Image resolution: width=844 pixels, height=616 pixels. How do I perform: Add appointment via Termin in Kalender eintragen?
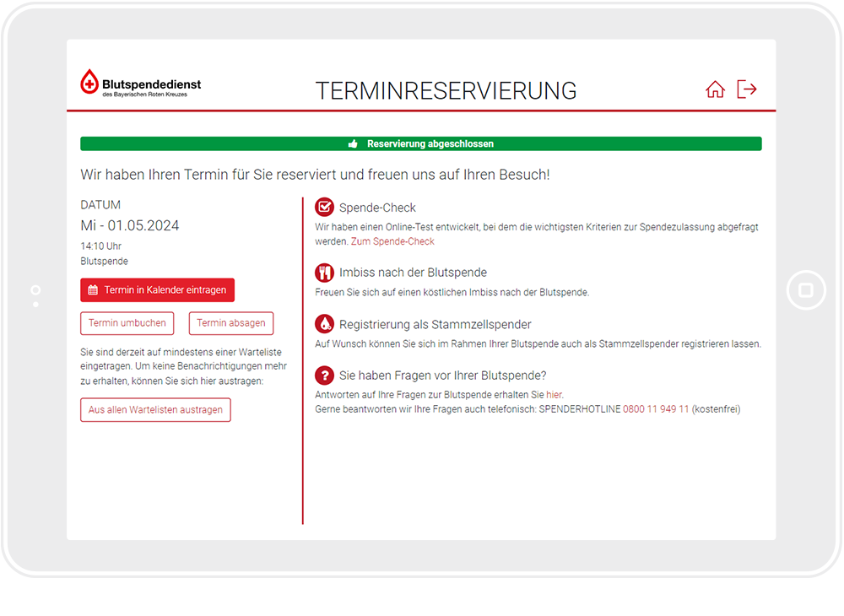click(x=157, y=290)
